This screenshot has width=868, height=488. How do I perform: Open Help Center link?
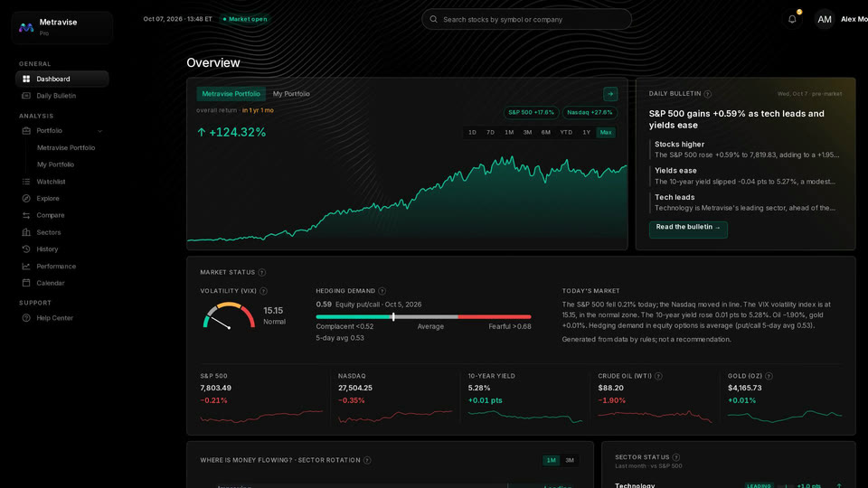[x=62, y=317]
